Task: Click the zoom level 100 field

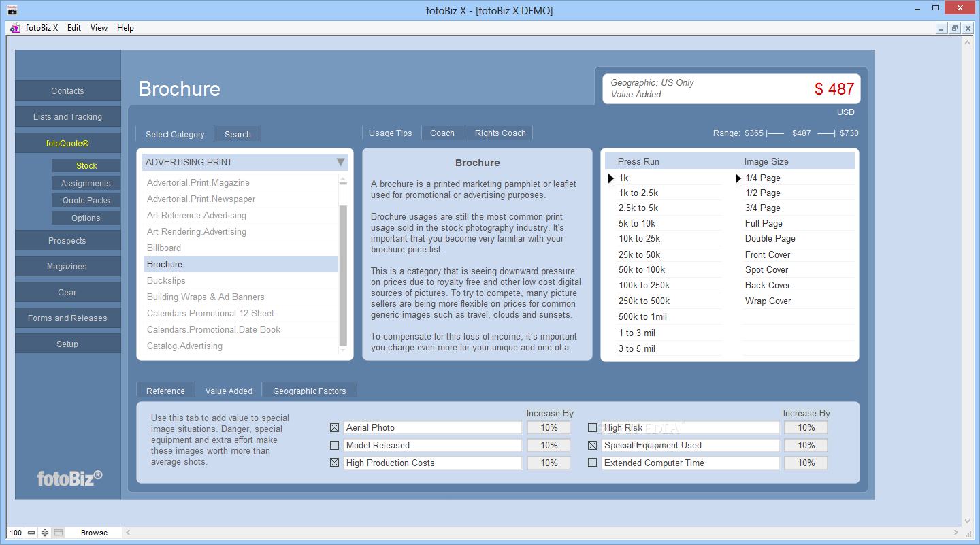Action: [16, 533]
